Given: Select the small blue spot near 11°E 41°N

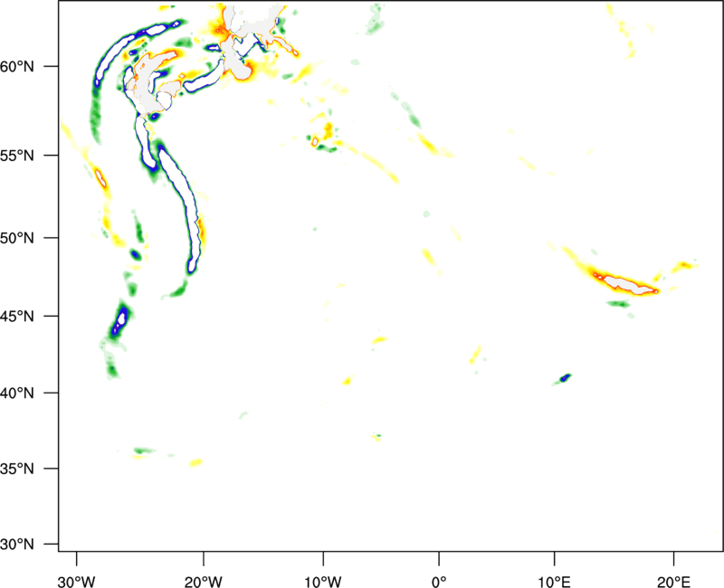Looking at the screenshot, I should [565, 377].
